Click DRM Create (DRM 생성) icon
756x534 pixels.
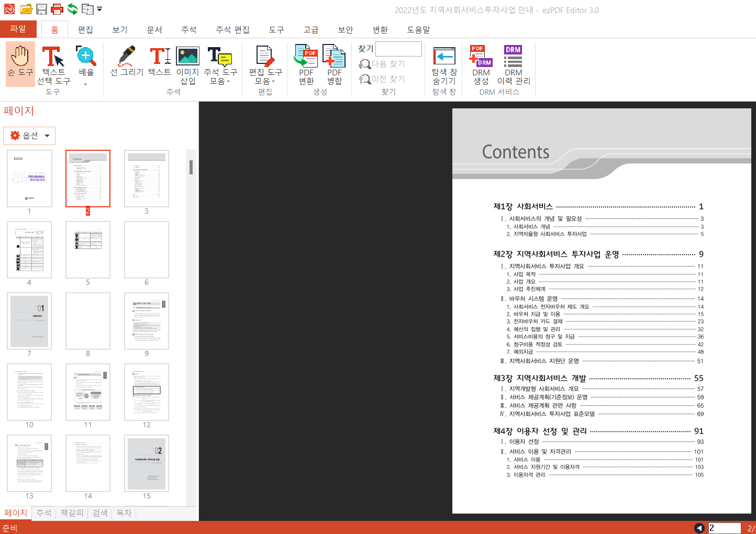click(481, 65)
